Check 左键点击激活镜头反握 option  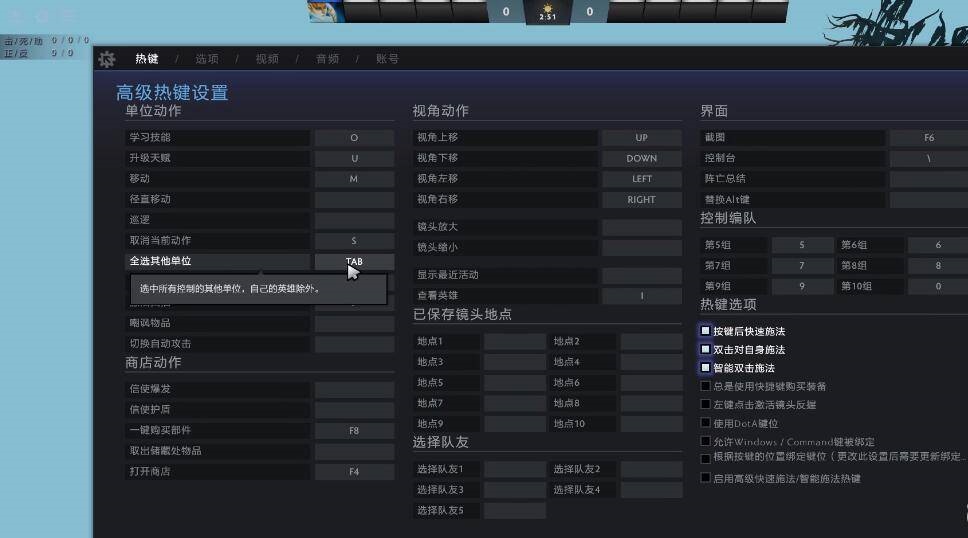click(705, 405)
